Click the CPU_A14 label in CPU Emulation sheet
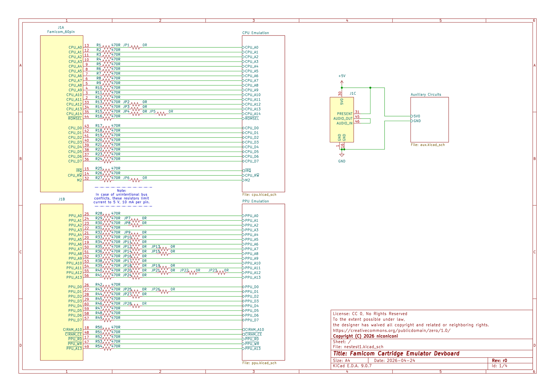 coord(253,114)
